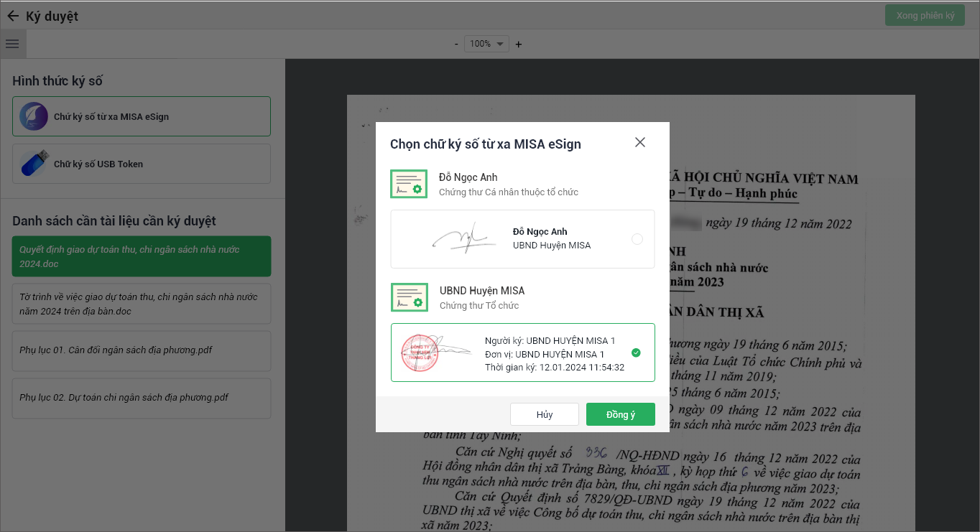980x532 pixels.
Task: Toggle the checked UBND HUYỆN MISA 1 signature
Action: point(636,353)
